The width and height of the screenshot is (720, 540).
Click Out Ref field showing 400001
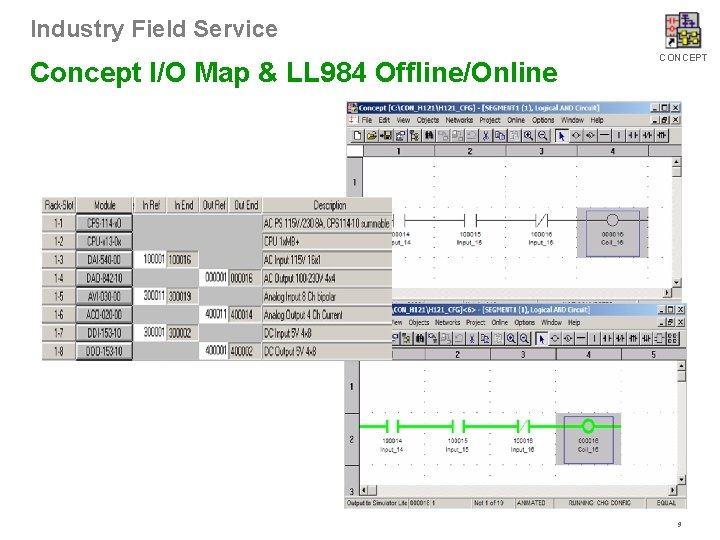(x=214, y=351)
